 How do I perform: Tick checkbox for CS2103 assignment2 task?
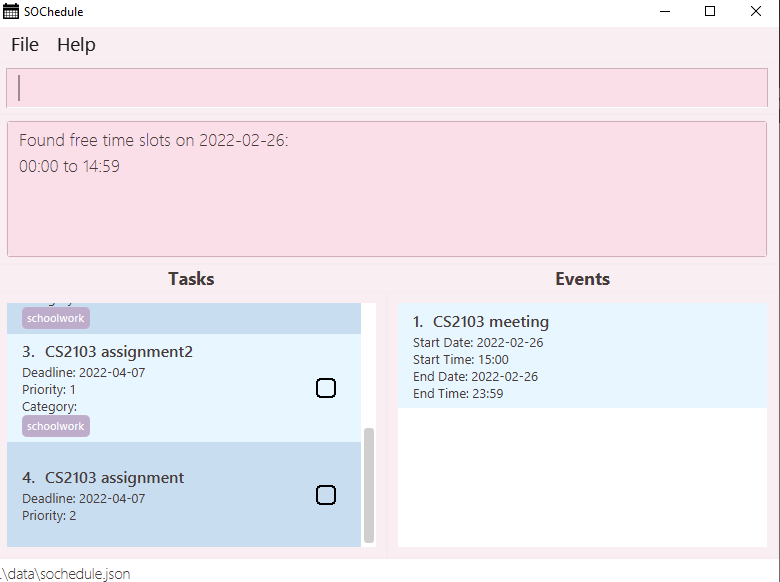pyautogui.click(x=326, y=388)
